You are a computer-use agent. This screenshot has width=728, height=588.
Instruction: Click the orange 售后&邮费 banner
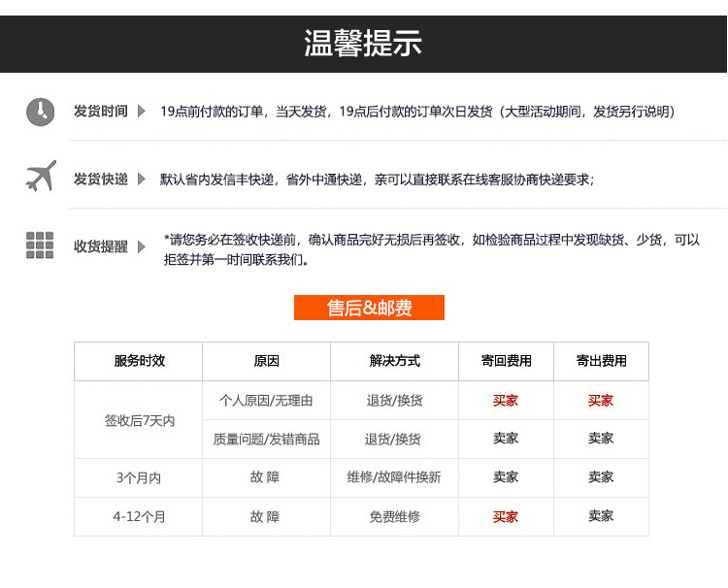369,308
